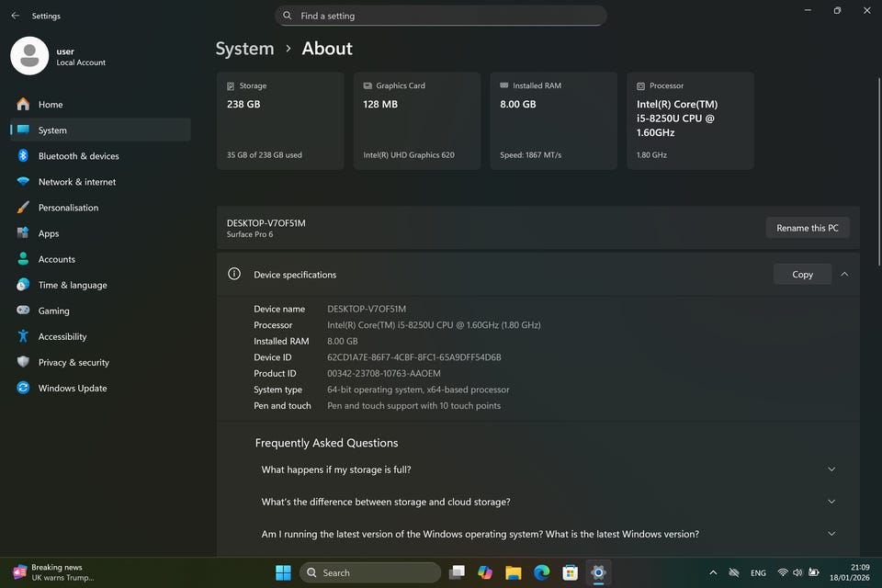This screenshot has width=882, height=588.
Task: Collapse the Device specifications section
Action: (x=844, y=274)
